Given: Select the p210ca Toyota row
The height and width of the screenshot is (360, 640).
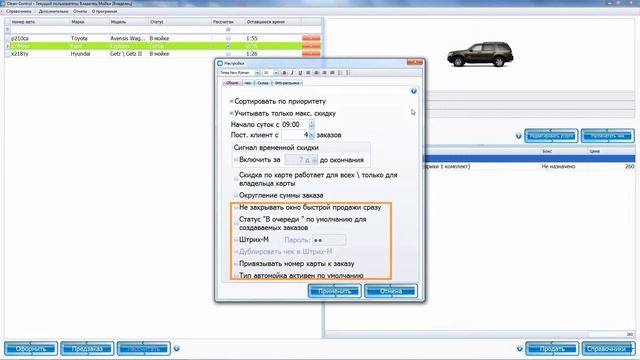Looking at the screenshot, I should [x=162, y=38].
